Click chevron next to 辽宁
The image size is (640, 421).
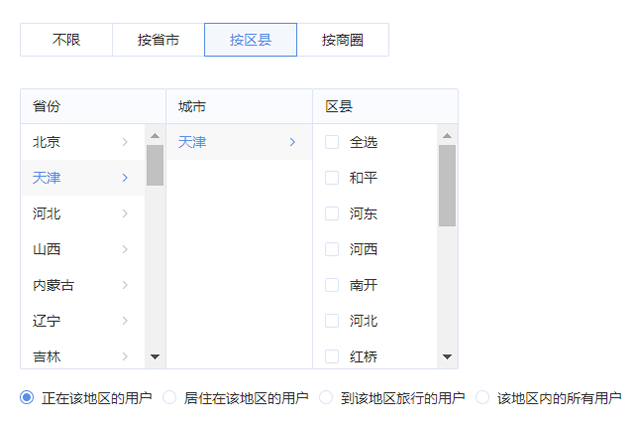[x=125, y=321]
